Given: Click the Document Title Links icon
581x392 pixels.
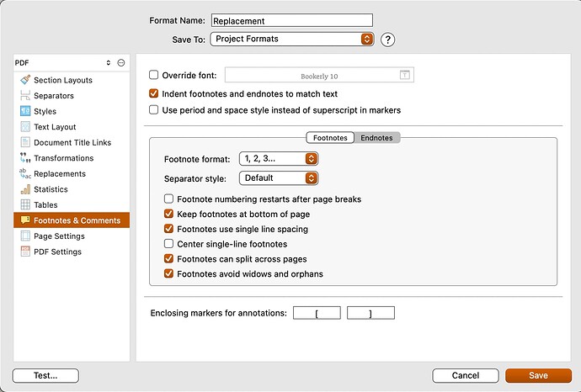Looking at the screenshot, I should [25, 142].
